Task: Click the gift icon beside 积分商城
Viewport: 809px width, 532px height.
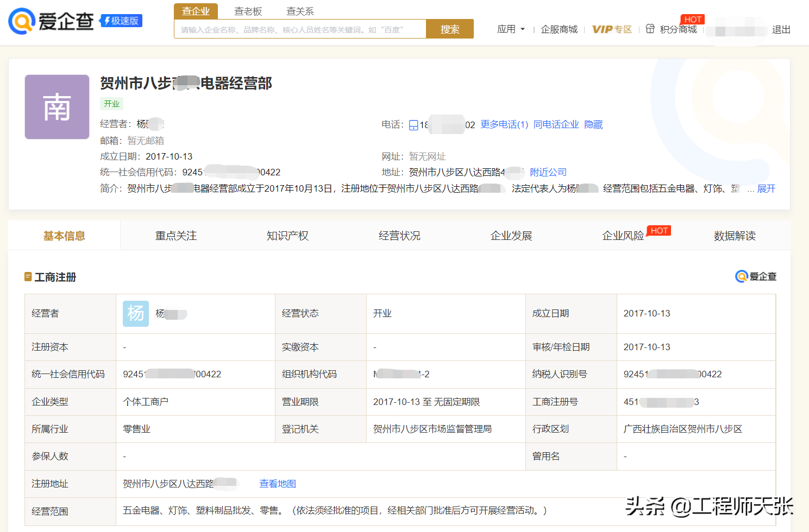Action: (x=650, y=29)
